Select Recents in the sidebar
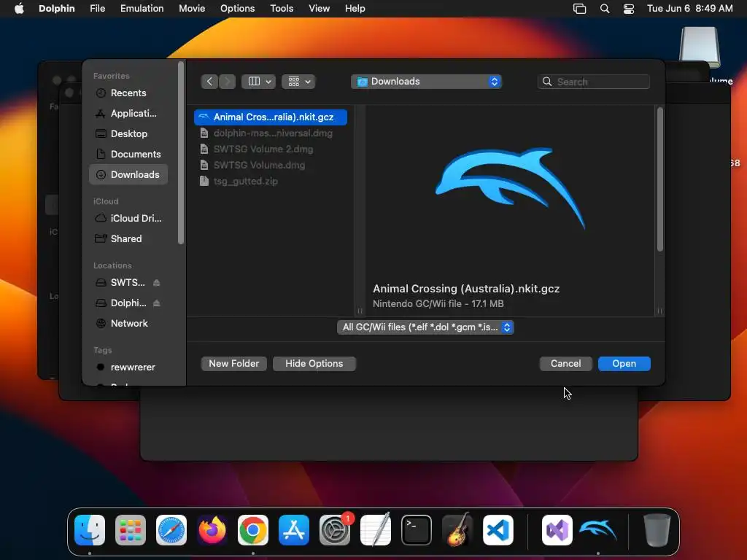This screenshot has width=747, height=560. coord(128,93)
